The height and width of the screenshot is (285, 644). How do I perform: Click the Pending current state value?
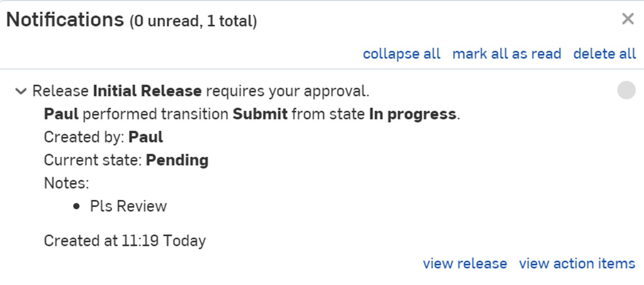point(177,160)
